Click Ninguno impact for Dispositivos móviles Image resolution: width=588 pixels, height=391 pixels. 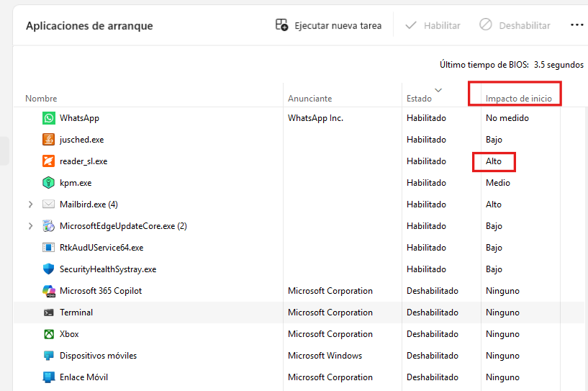(502, 355)
